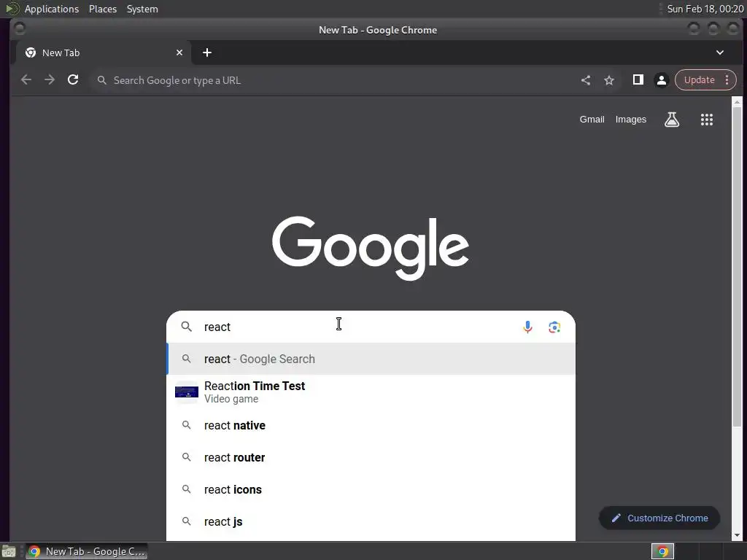Image resolution: width=747 pixels, height=560 pixels.
Task: Click the scrollbar up arrow
Action: [x=737, y=102]
